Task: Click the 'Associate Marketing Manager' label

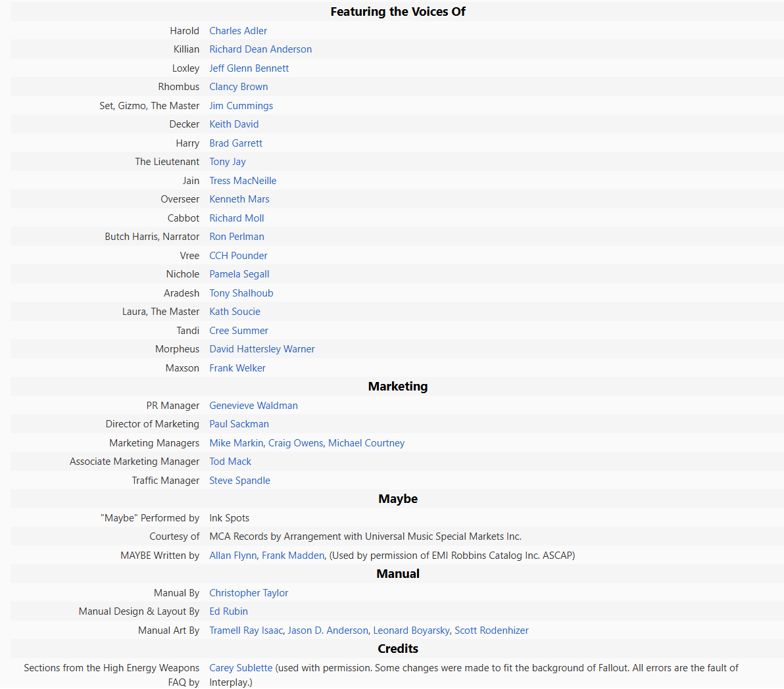Action: click(134, 462)
